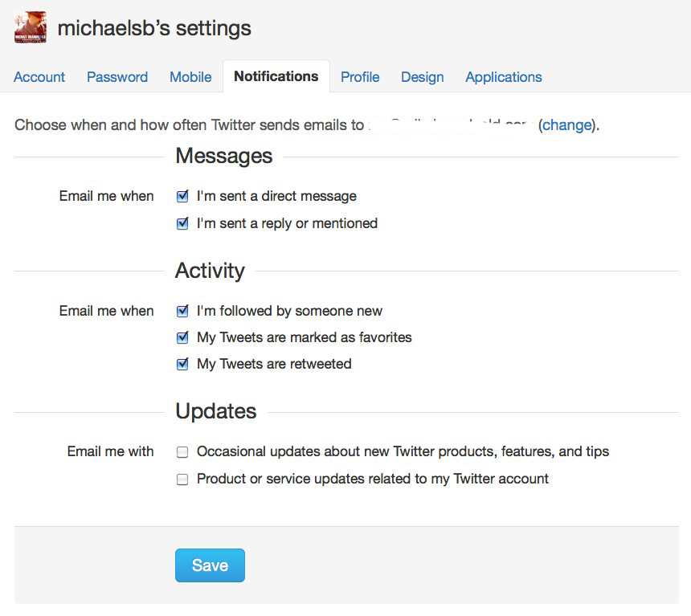Uncheck "I'm sent a direct message"

(x=182, y=196)
